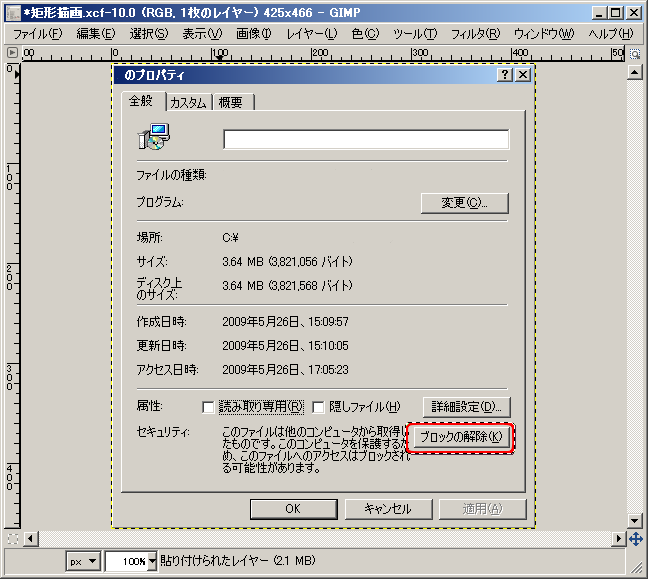This screenshot has width=648, height=579.
Task: Click the ? help button in properties title bar
Action: [505, 75]
